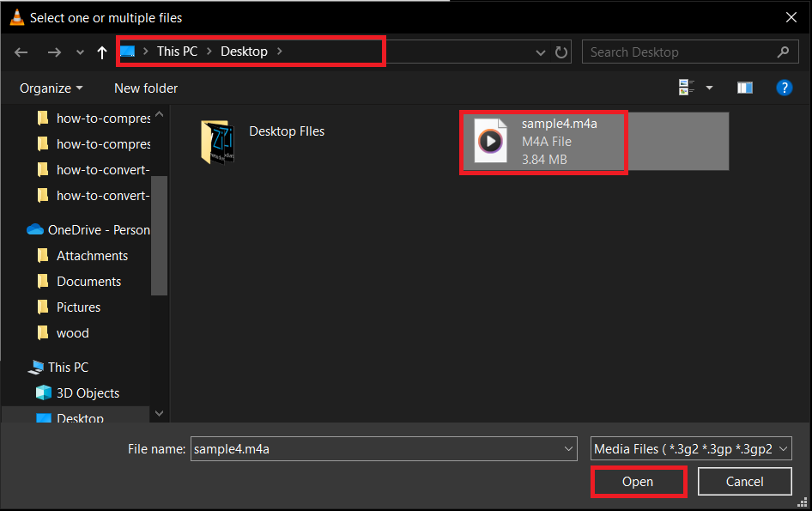Expand the file name history dropdown
This screenshot has width=812, height=511.
tap(567, 447)
